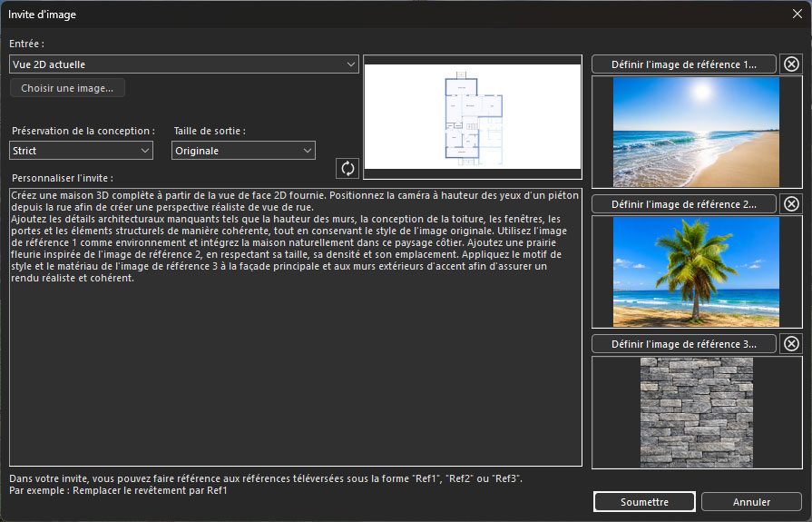
Task: Submit the prompt with Soumettre
Action: click(x=644, y=502)
